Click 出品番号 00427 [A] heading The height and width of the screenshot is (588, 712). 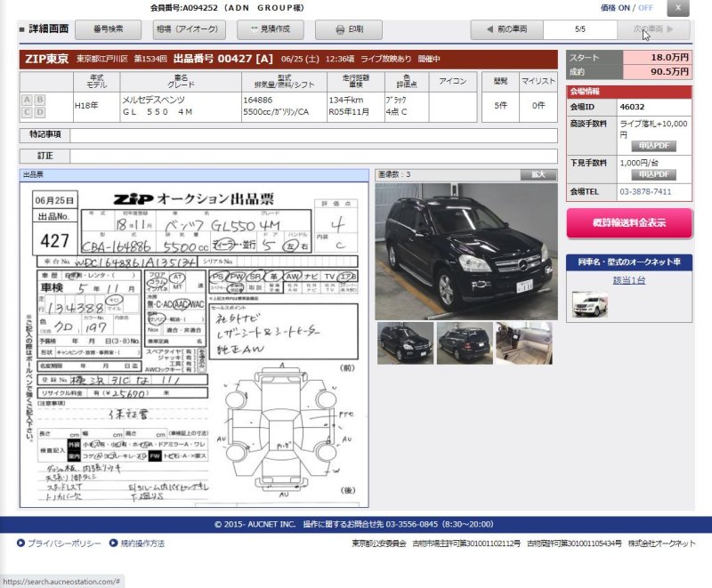(223, 59)
